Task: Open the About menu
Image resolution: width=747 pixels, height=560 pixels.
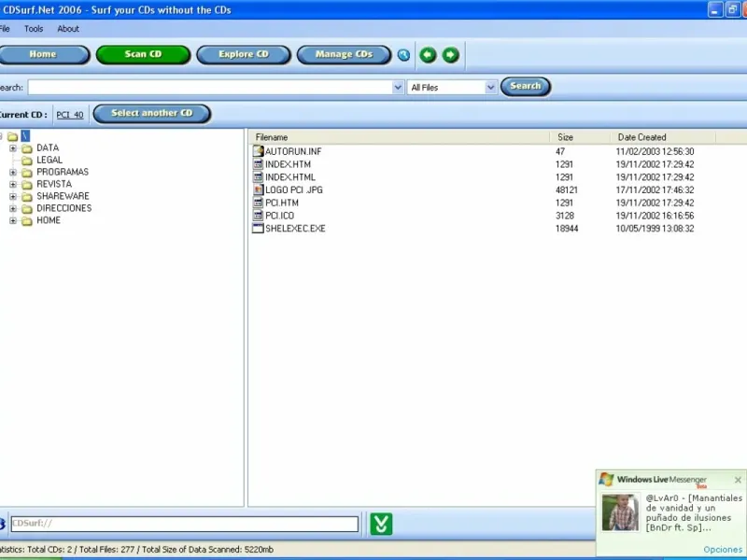Action: point(68,29)
